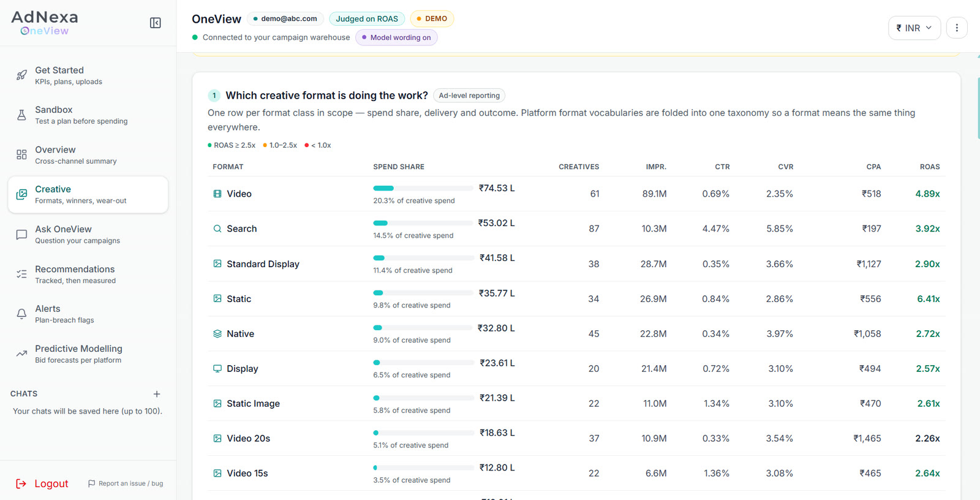Viewport: 980px width, 500px height.
Task: Click the Video 15s format name
Action: tap(247, 474)
